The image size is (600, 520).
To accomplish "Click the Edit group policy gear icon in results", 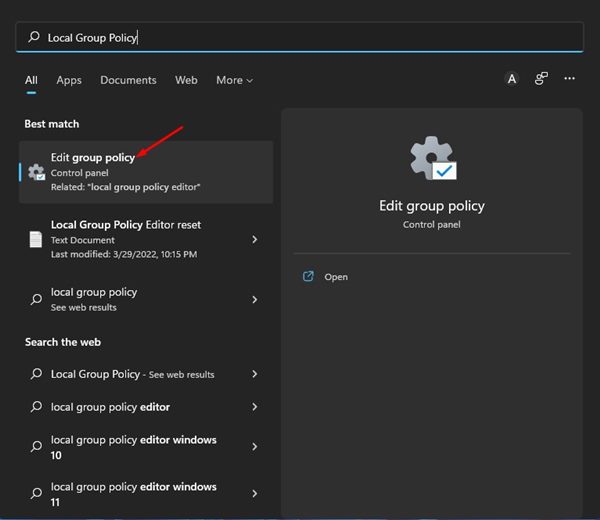I will 37,172.
